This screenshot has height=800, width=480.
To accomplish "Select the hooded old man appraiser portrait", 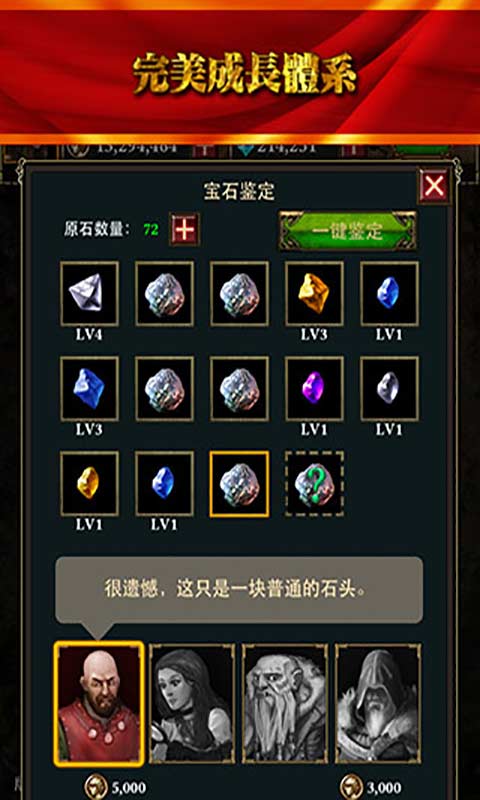I will tap(378, 704).
